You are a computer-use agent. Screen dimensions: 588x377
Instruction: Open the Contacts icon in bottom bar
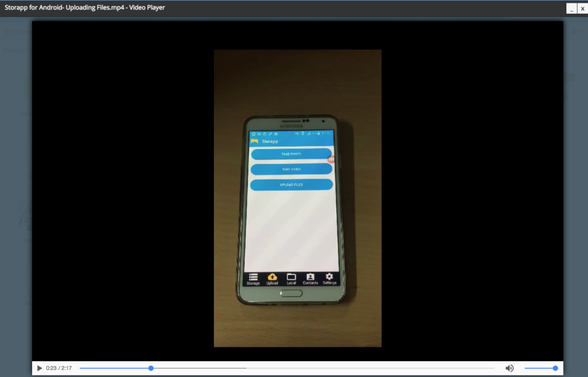click(x=311, y=277)
